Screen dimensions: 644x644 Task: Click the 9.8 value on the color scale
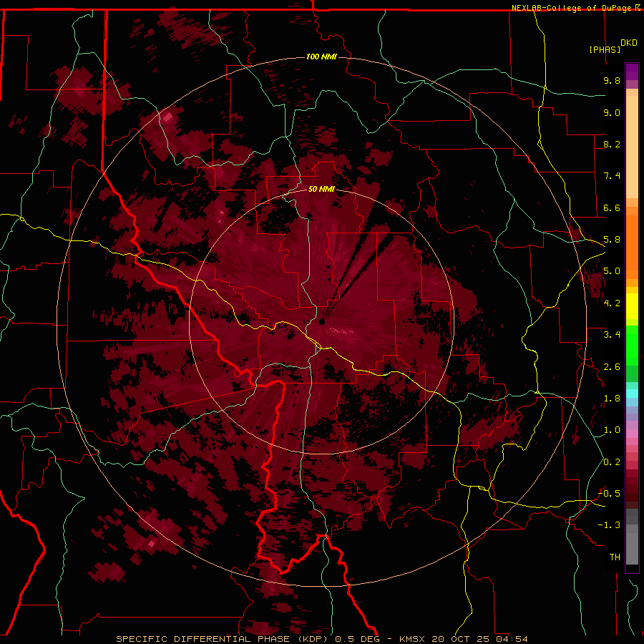612,80
